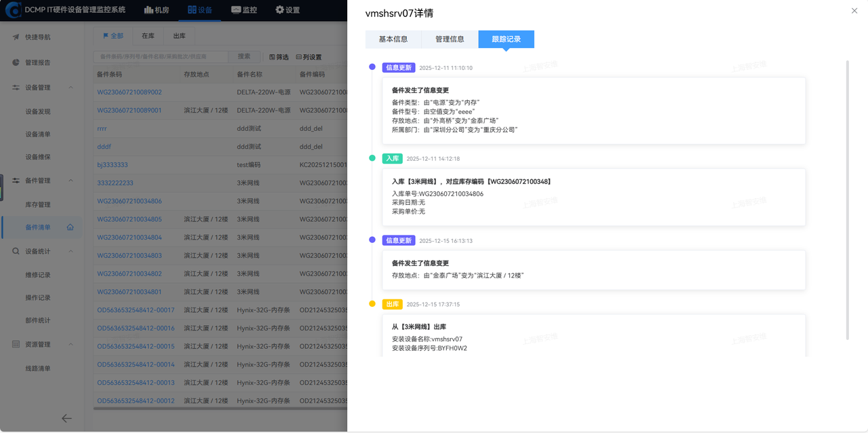Click the timestamp 2025-12-15 17:37:15
The width and height of the screenshot is (868, 433).
coord(433,304)
